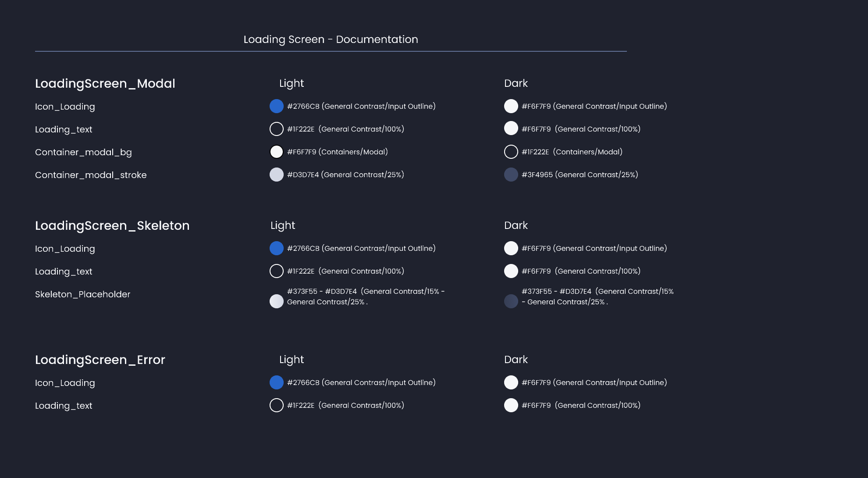This screenshot has width=868, height=478.
Task: Click the #3F4965 dark stroke color swatch
Action: [x=511, y=175]
